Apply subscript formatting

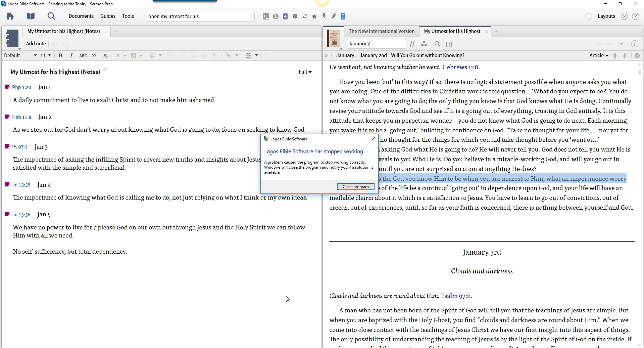[105, 55]
